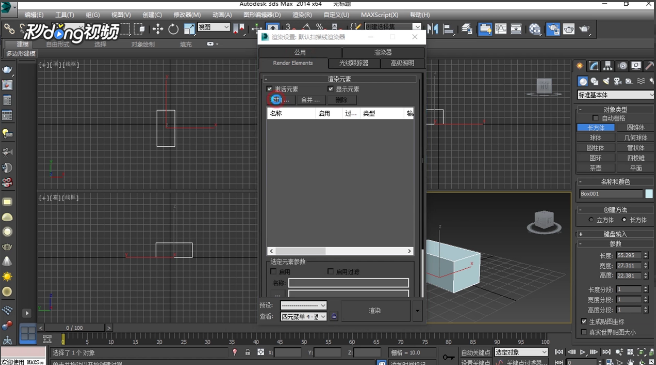Open the Modify panel tab
The height and width of the screenshot is (365, 656).
pos(594,66)
